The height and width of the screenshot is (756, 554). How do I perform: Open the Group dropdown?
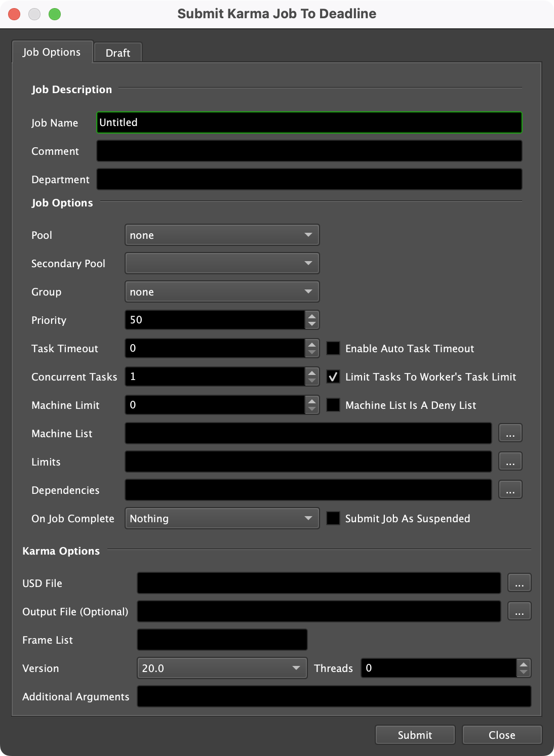(221, 291)
